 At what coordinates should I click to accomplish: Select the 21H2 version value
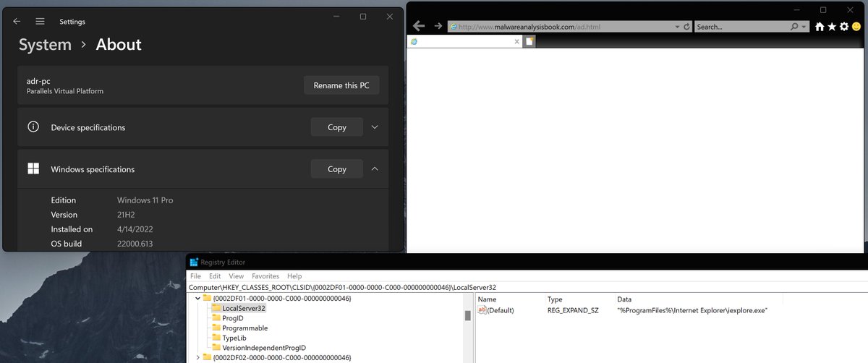127,215
